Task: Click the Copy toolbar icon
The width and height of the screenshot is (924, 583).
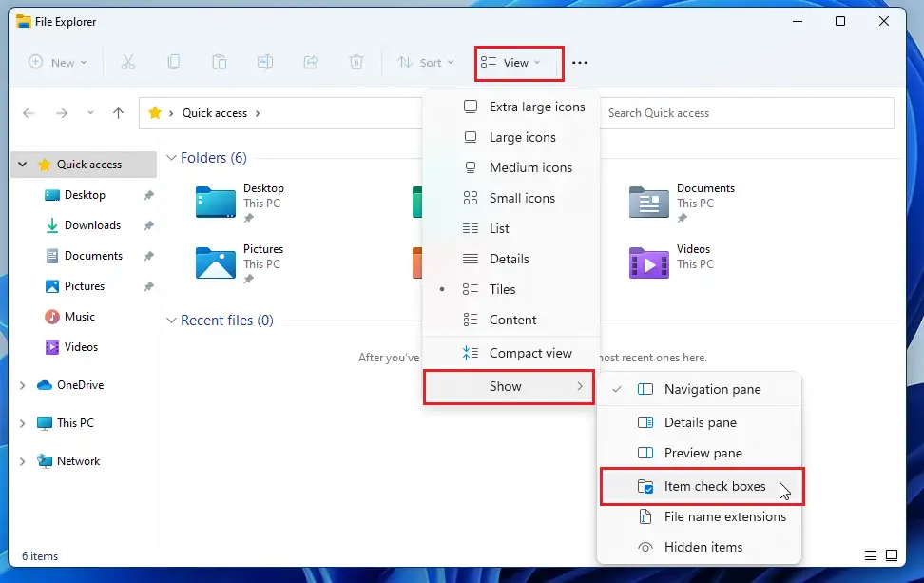Action: point(174,62)
